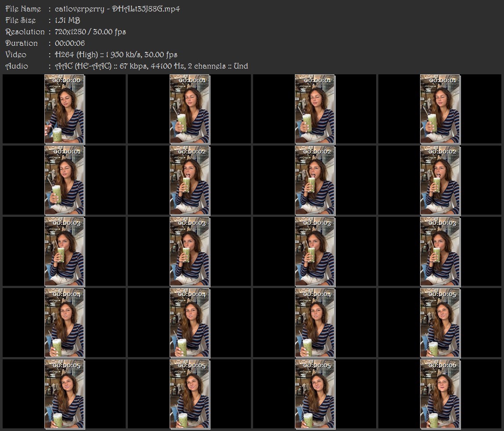Select the only thumbnail stamped 00:00:06

click(x=440, y=394)
